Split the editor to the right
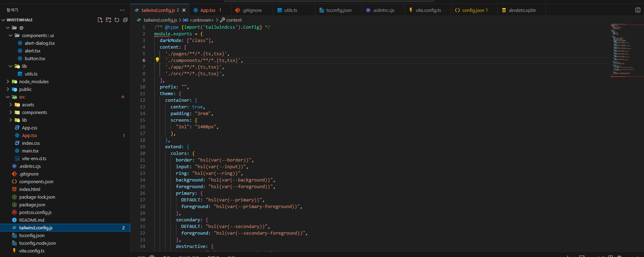This screenshot has width=644, height=257. click(638, 10)
